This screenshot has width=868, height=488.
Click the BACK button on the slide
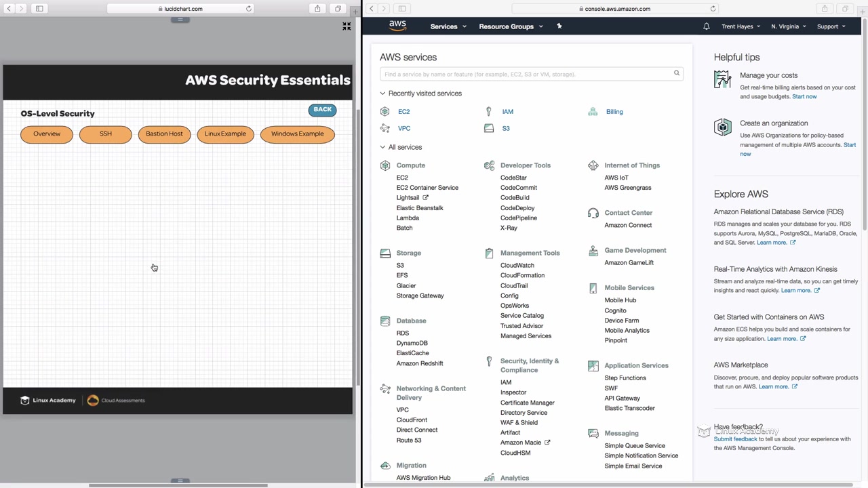click(x=322, y=110)
